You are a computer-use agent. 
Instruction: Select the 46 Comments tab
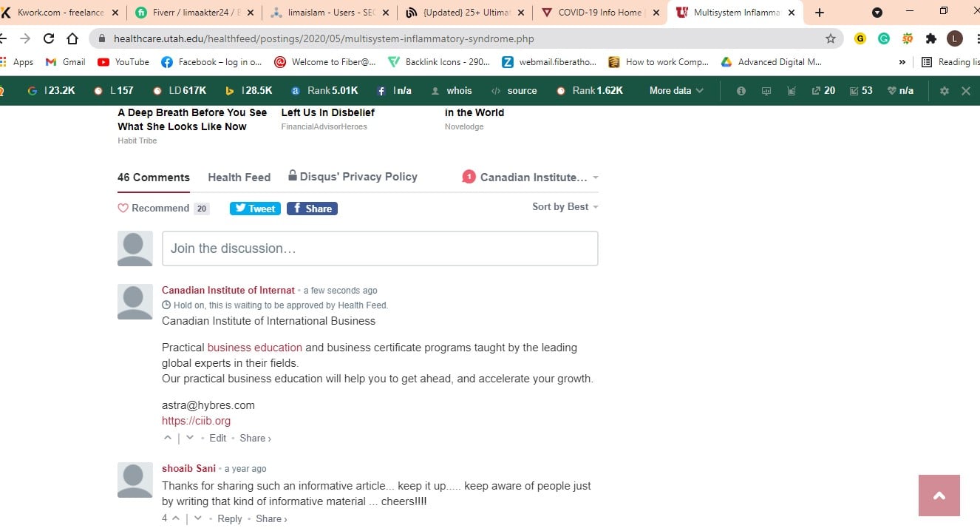point(153,177)
